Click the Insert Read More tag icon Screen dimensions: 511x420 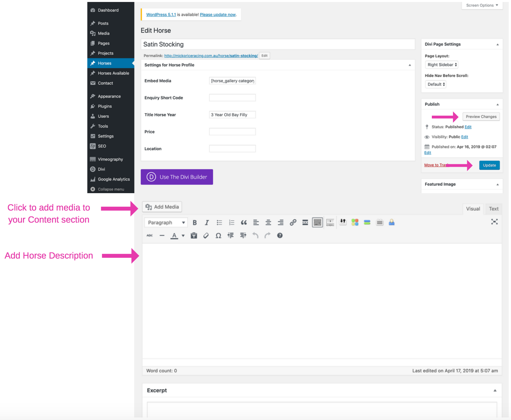[x=305, y=222]
